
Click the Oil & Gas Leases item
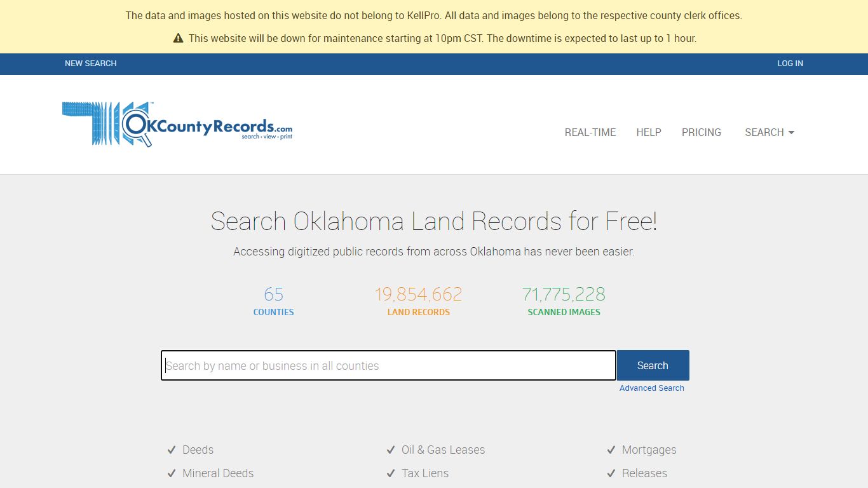point(443,450)
